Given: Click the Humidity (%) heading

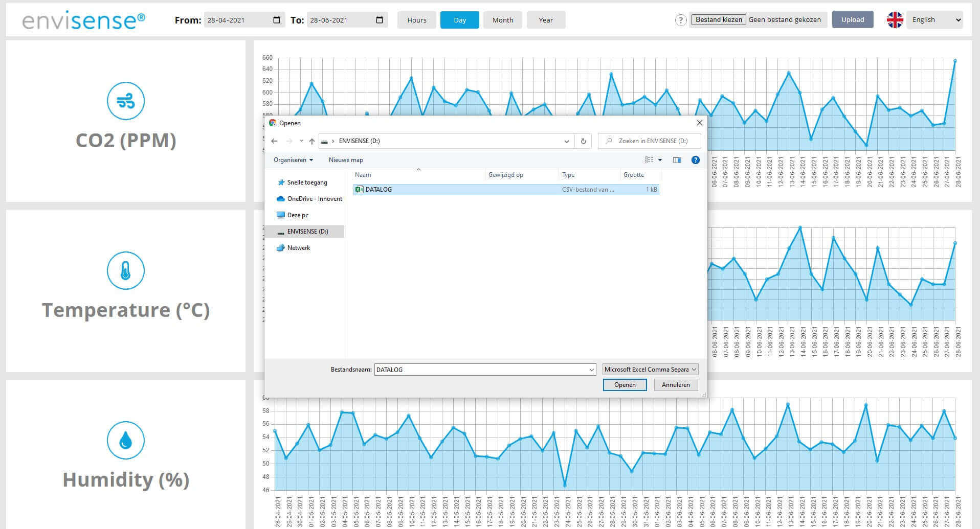Looking at the screenshot, I should coord(126,480).
